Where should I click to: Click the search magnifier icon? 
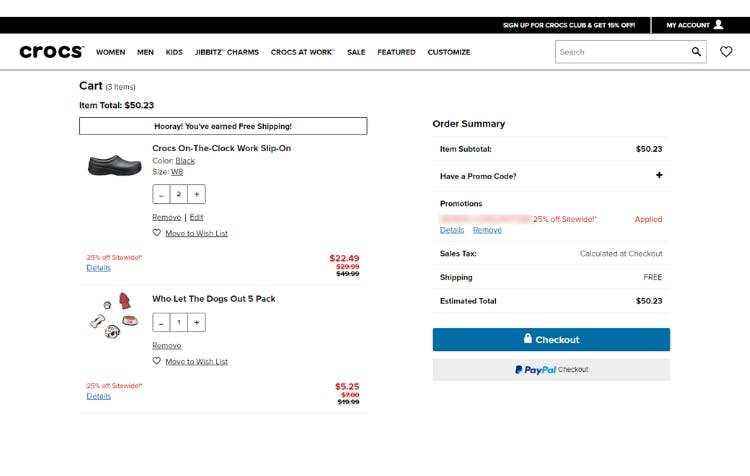(696, 52)
